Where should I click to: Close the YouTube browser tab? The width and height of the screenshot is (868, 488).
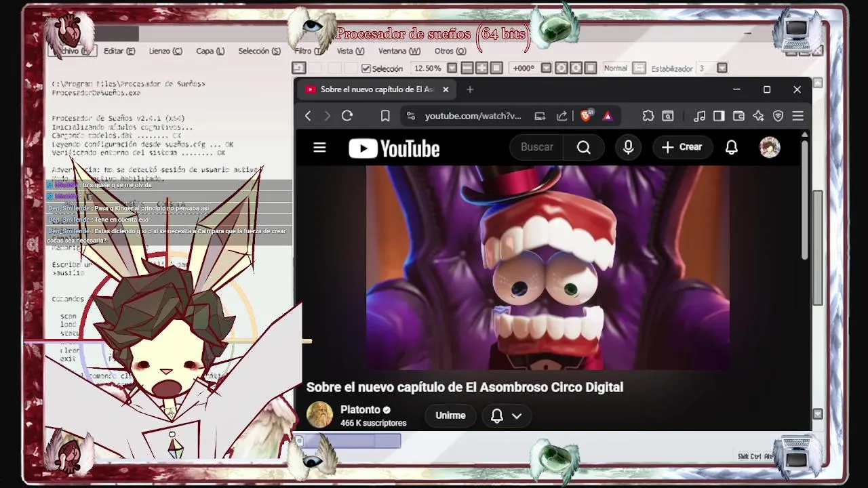pos(446,89)
